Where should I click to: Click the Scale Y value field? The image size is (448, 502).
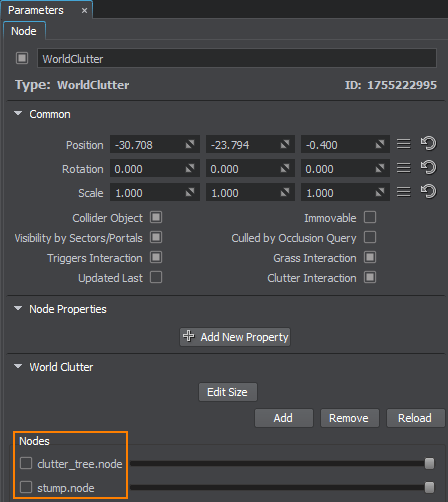click(250, 192)
